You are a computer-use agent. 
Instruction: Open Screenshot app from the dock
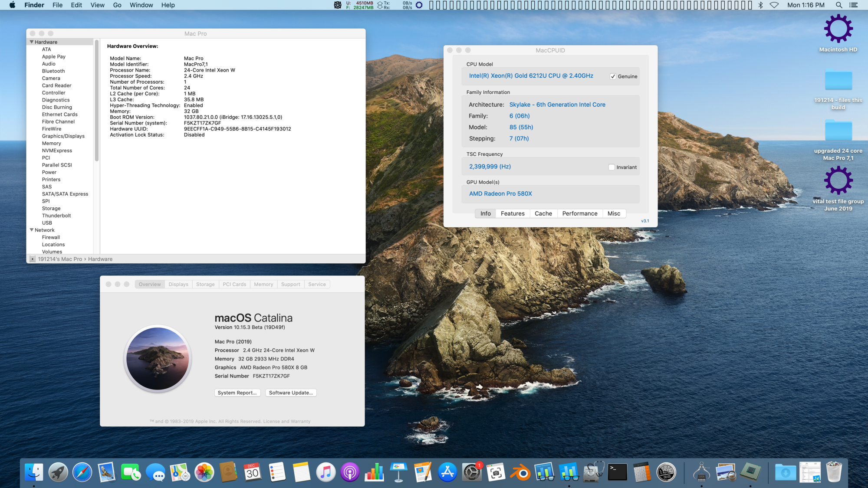point(496,472)
